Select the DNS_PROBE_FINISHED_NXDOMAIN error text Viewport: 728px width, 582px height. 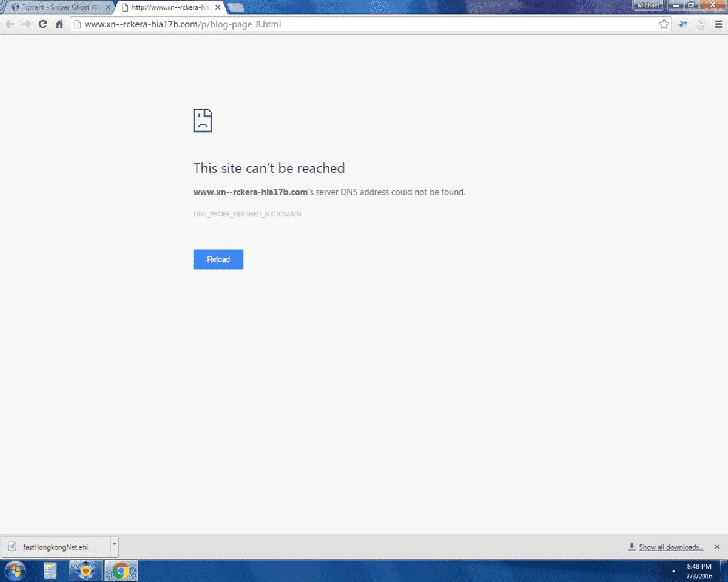(x=248, y=214)
